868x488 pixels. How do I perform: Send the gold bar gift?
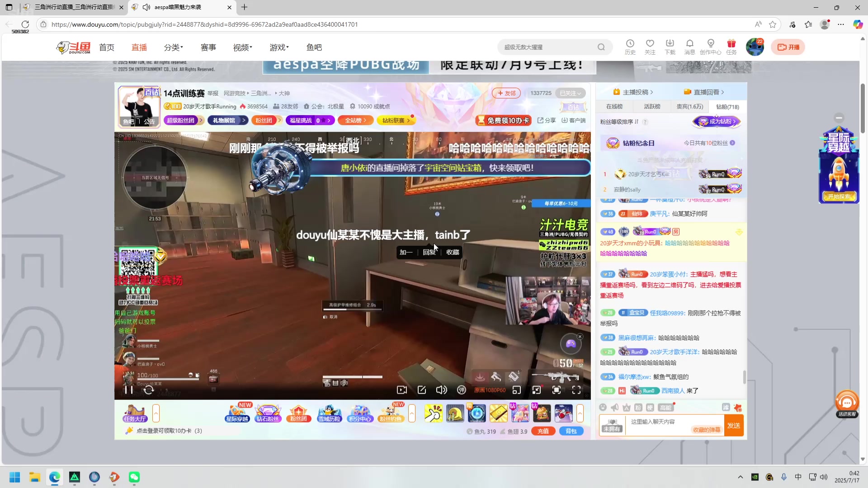[x=499, y=413]
